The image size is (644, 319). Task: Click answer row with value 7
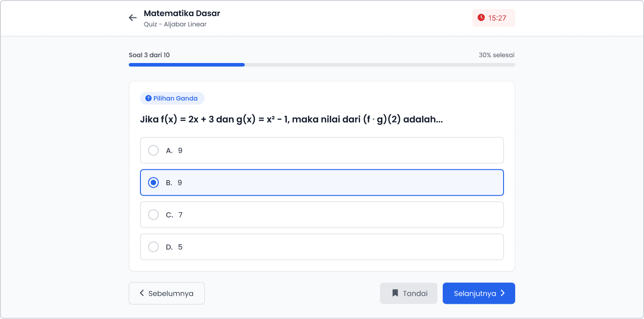coord(322,214)
